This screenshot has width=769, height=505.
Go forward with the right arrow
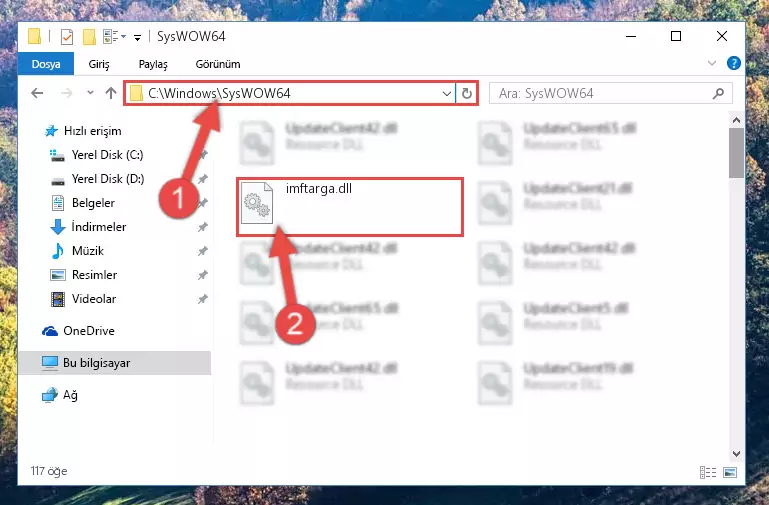pos(66,93)
